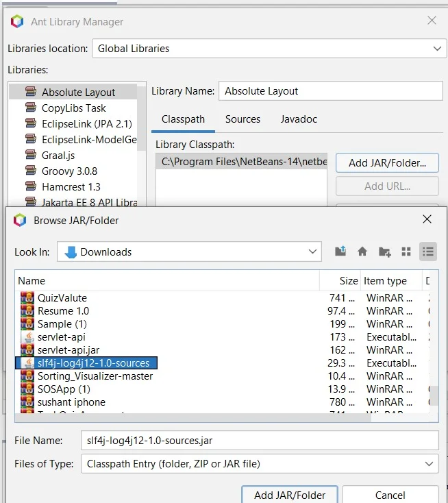Go to Home directory icon

(x=362, y=251)
